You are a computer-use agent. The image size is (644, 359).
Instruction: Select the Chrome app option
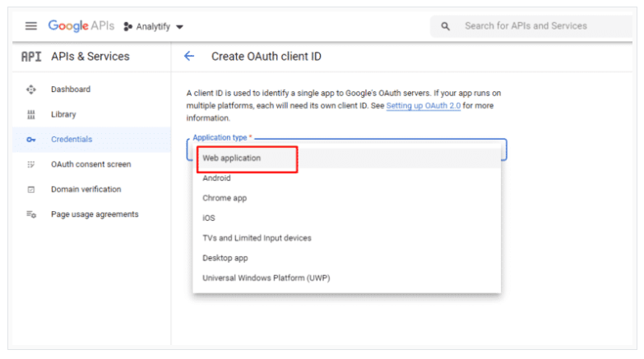(x=347, y=198)
